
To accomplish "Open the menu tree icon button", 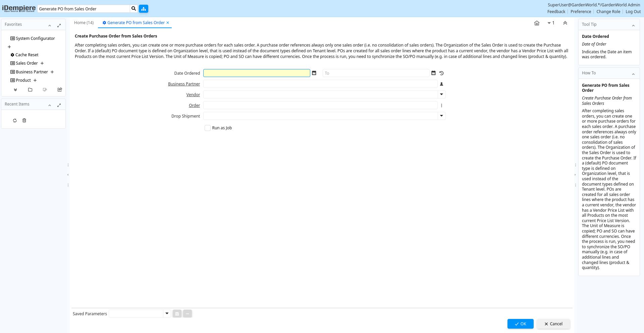I will [144, 9].
